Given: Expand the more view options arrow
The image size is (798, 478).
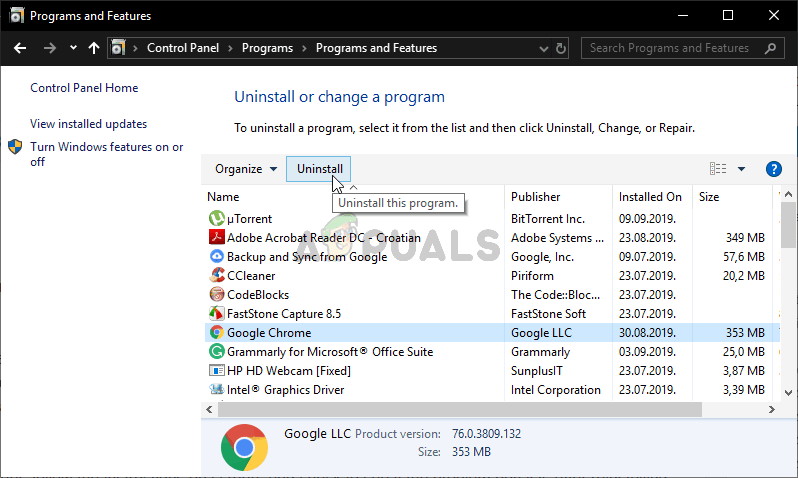Looking at the screenshot, I should point(741,169).
